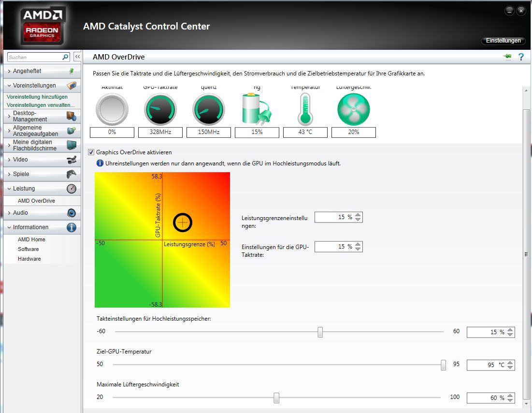This screenshot has width=532, height=413.
Task: Collapse the Voreinstellungen section
Action: pyautogui.click(x=9, y=86)
